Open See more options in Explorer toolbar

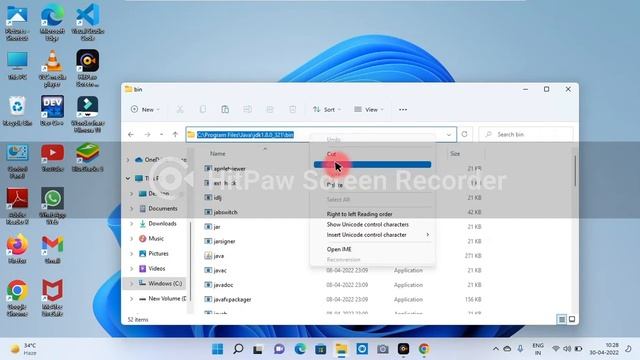(x=403, y=109)
